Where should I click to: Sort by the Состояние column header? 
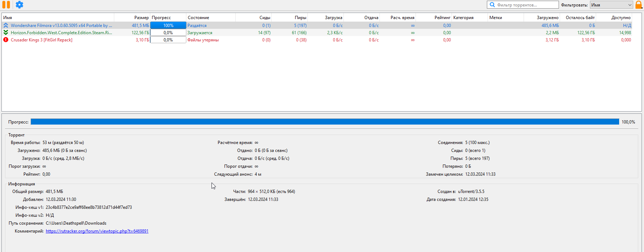[x=211, y=17]
